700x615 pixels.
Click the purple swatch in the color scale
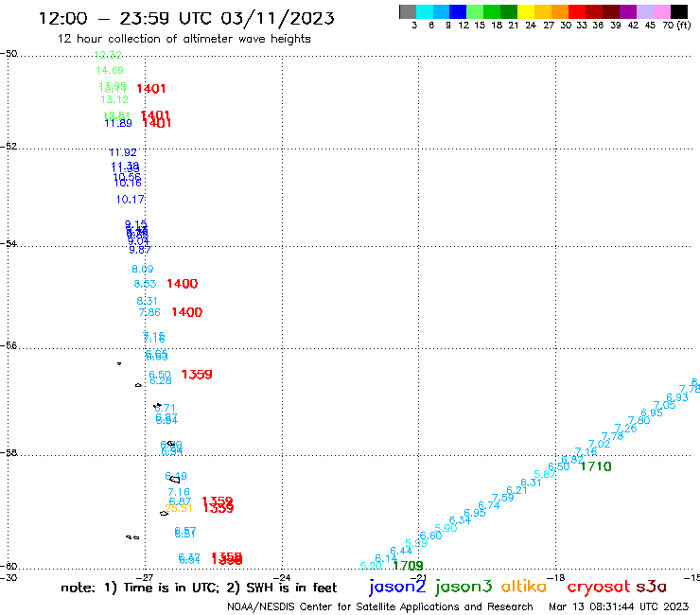(x=628, y=11)
